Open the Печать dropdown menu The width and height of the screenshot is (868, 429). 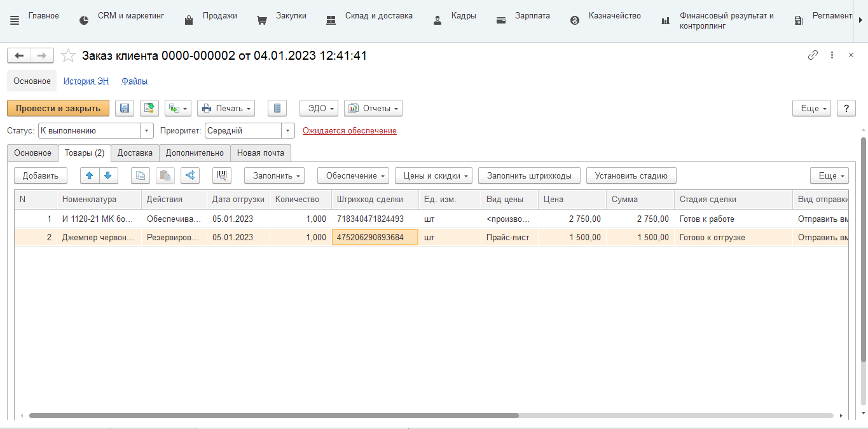(226, 109)
